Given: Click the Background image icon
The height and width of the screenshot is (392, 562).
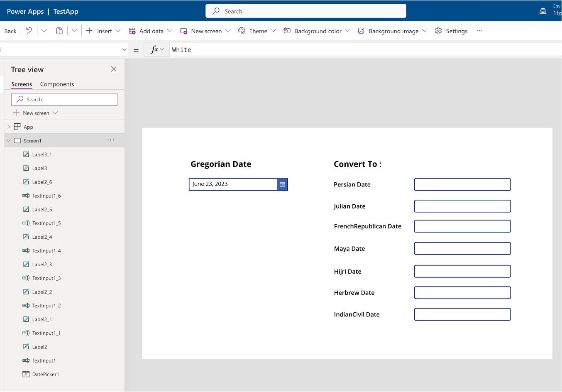Looking at the screenshot, I should point(361,31).
